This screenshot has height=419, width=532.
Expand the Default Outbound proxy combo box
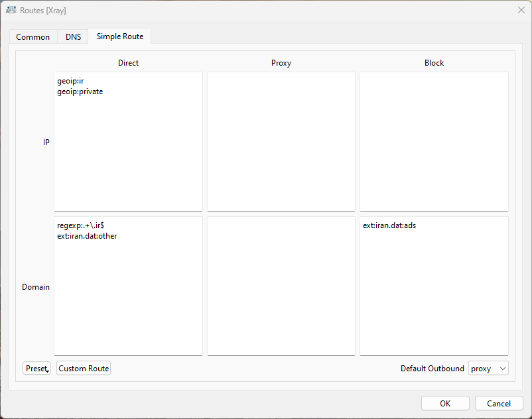(488, 368)
